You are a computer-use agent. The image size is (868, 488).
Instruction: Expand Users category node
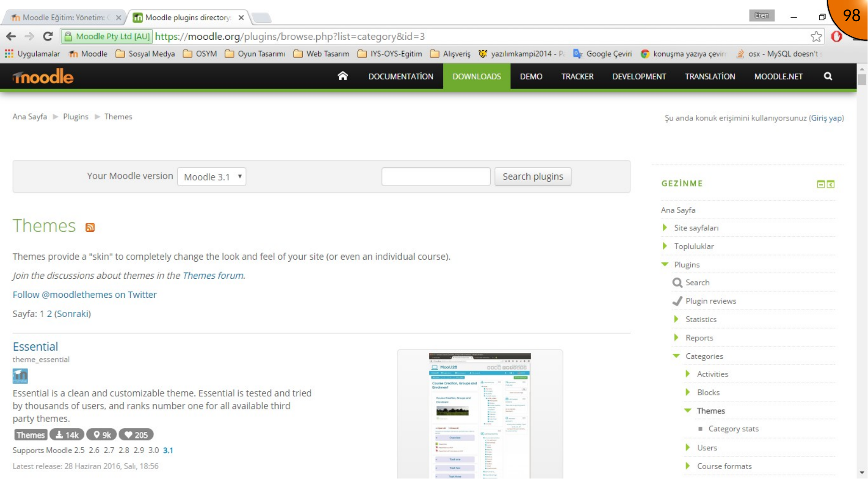[x=687, y=447]
